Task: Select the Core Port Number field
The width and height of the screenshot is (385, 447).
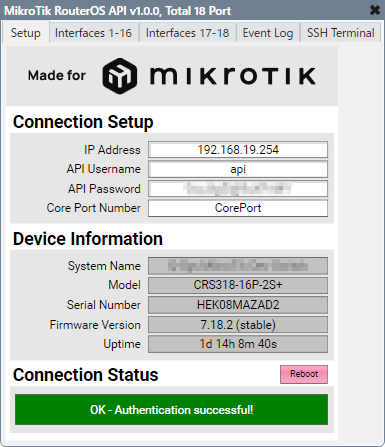Action: [x=238, y=208]
